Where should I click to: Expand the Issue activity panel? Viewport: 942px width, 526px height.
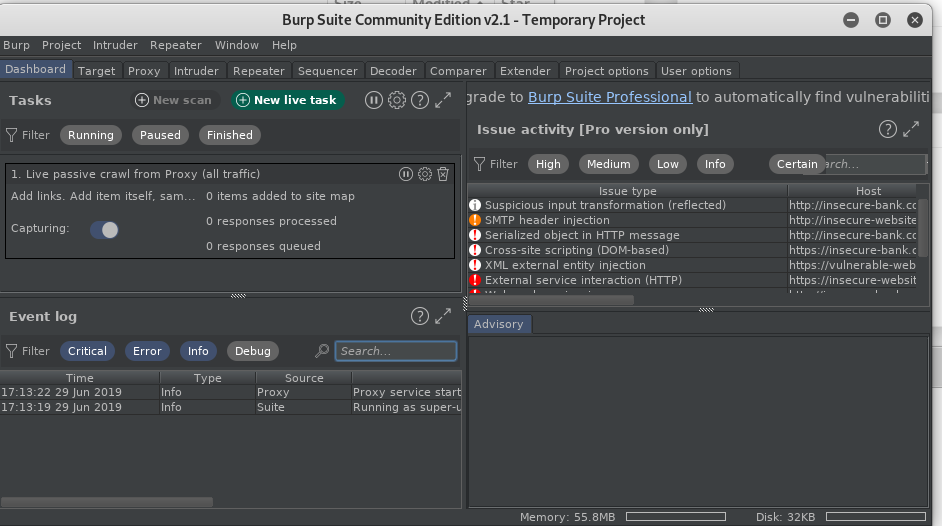(911, 129)
